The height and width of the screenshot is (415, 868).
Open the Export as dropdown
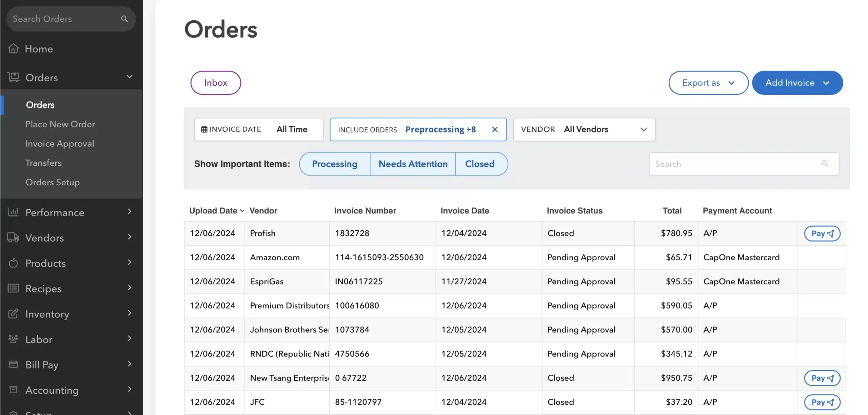[708, 83]
